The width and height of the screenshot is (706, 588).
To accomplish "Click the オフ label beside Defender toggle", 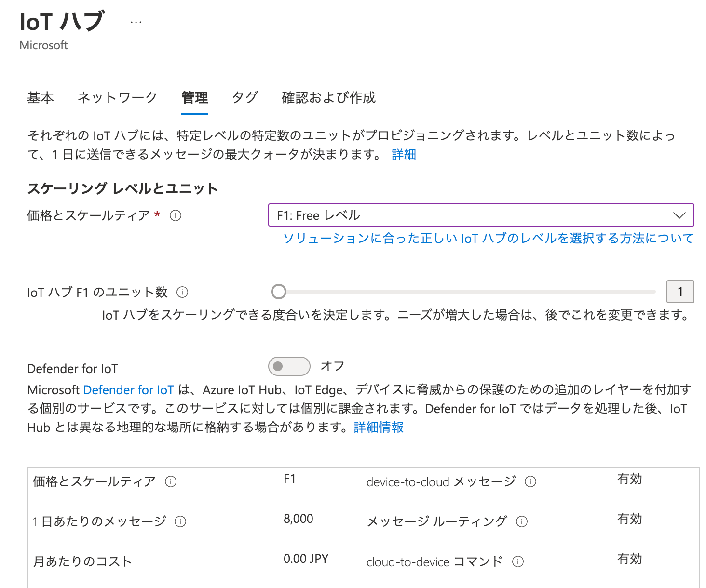I will (333, 366).
